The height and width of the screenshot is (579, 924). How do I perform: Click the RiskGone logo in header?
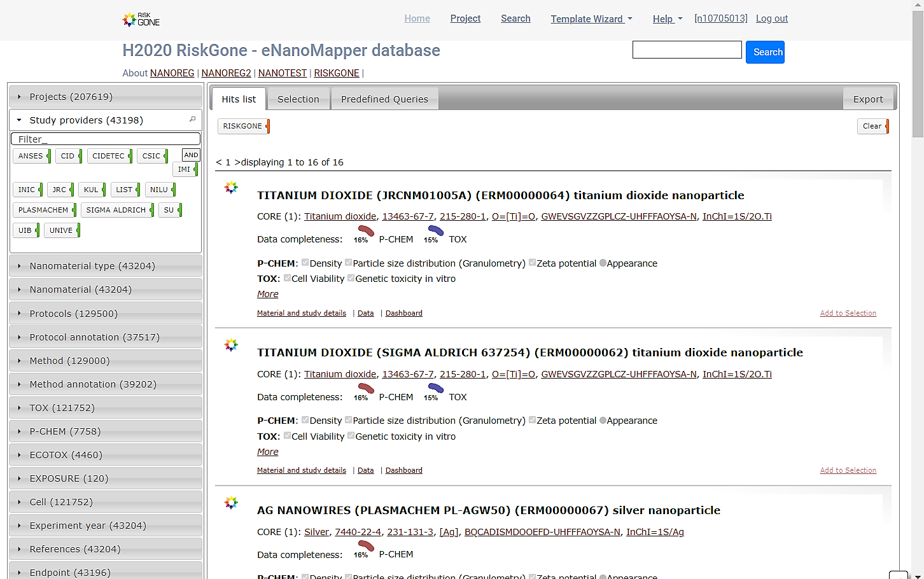[x=141, y=19]
